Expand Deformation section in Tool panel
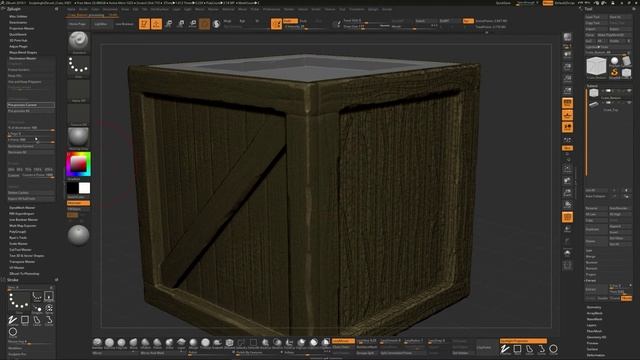Screen dimensions: 640x360 coord(596,355)
